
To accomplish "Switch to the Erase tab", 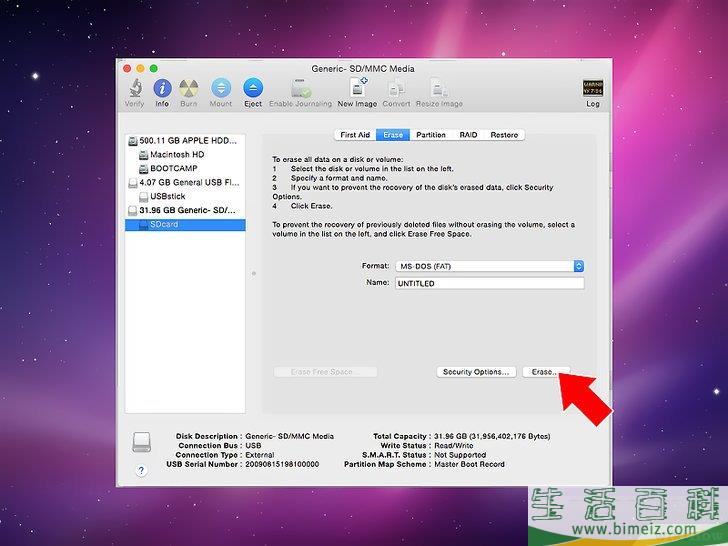I will (393, 135).
